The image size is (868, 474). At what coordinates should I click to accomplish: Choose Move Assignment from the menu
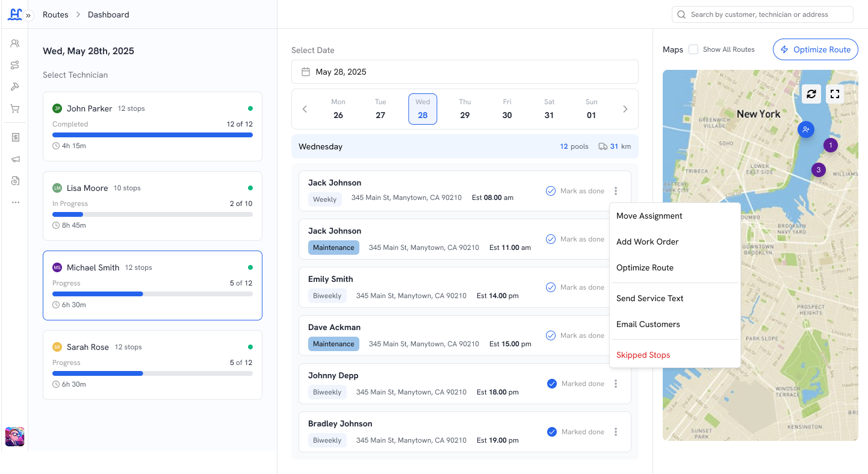point(675,216)
